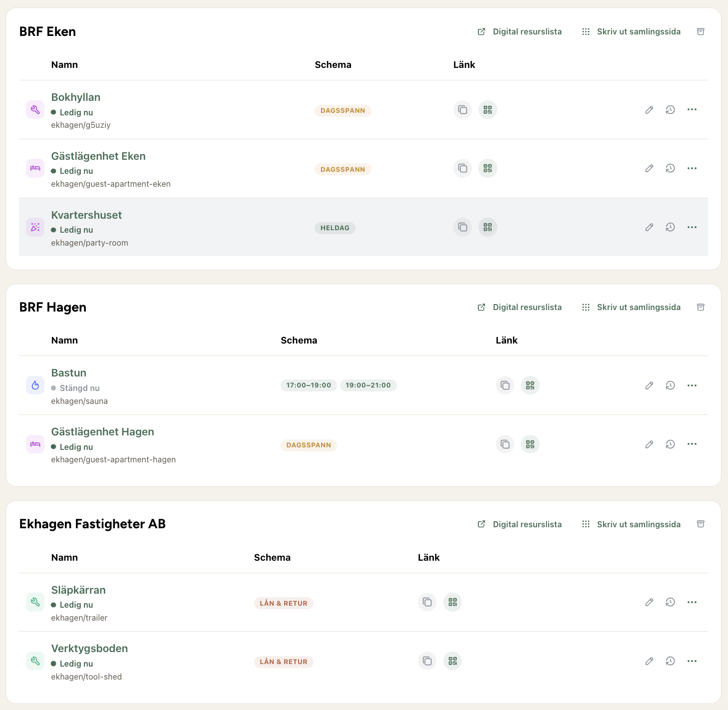Copy the Bastun link

(505, 385)
